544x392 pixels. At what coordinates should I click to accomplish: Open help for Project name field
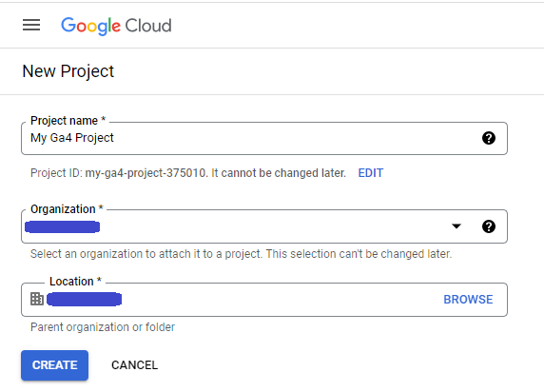[489, 138]
